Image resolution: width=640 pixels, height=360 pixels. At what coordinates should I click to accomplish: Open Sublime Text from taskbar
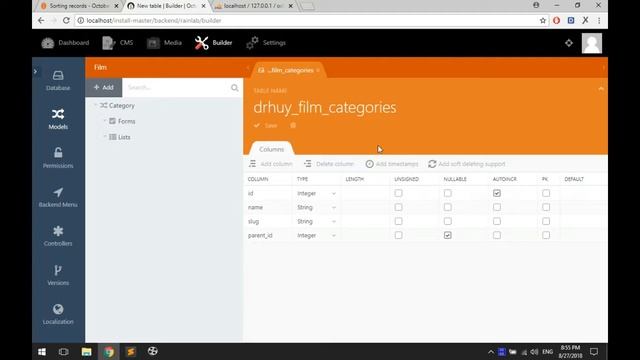tap(131, 351)
